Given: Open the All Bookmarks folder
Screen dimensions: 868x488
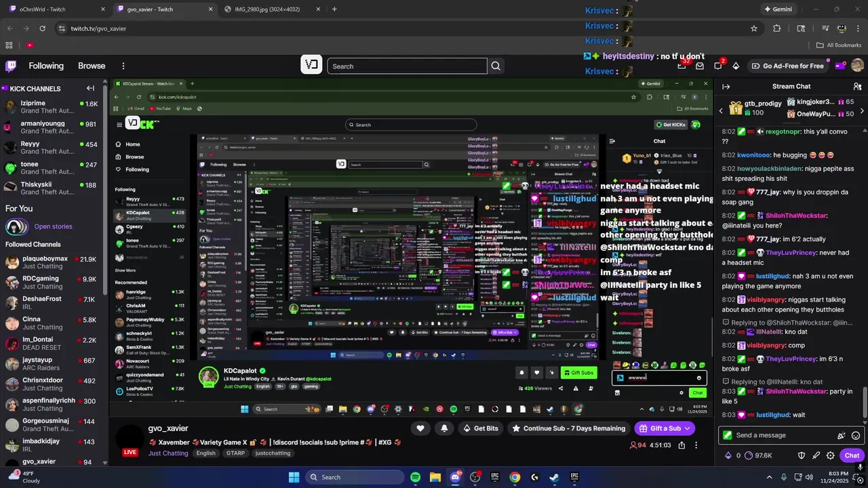Looking at the screenshot, I should tap(839, 45).
